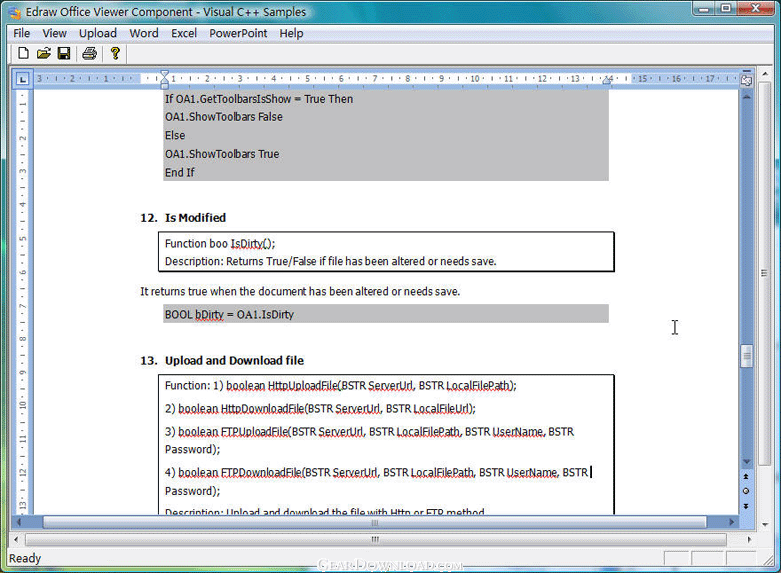This screenshot has height=573, width=781.
Task: Click the 'Description: Returns True/False' line
Action: [331, 262]
